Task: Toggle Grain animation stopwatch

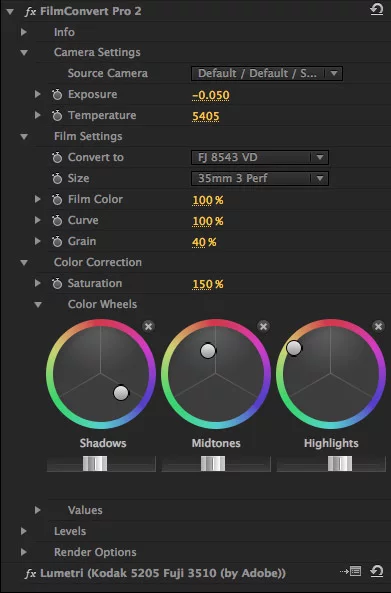Action: (57, 241)
